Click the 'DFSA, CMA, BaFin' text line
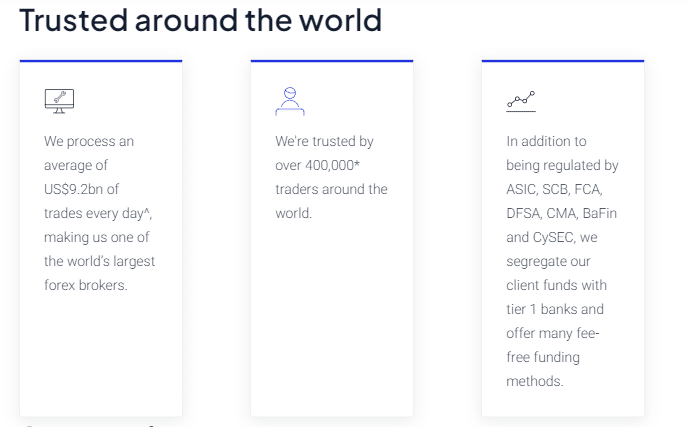Viewport: 689px width, 427px height. tap(562, 213)
